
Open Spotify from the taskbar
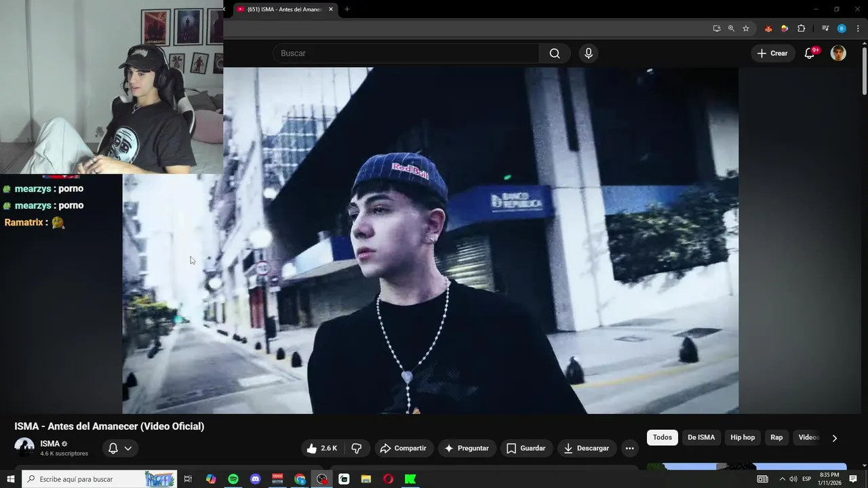point(233,479)
